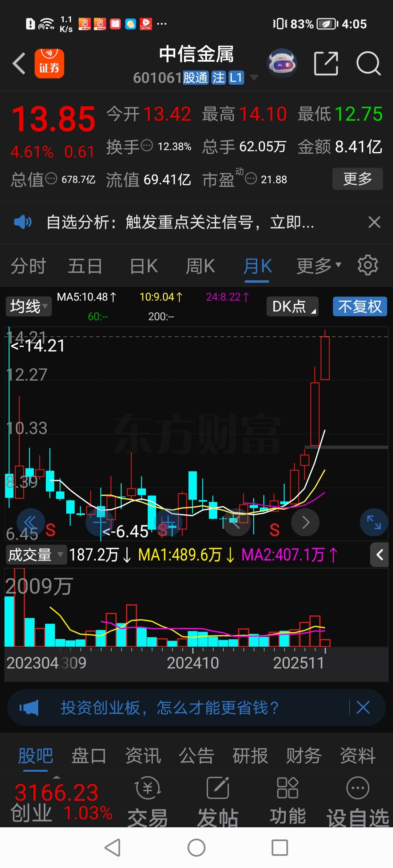The image size is (393, 868).
Task: Tap the left arrow chart navigation button
Action: [237, 522]
